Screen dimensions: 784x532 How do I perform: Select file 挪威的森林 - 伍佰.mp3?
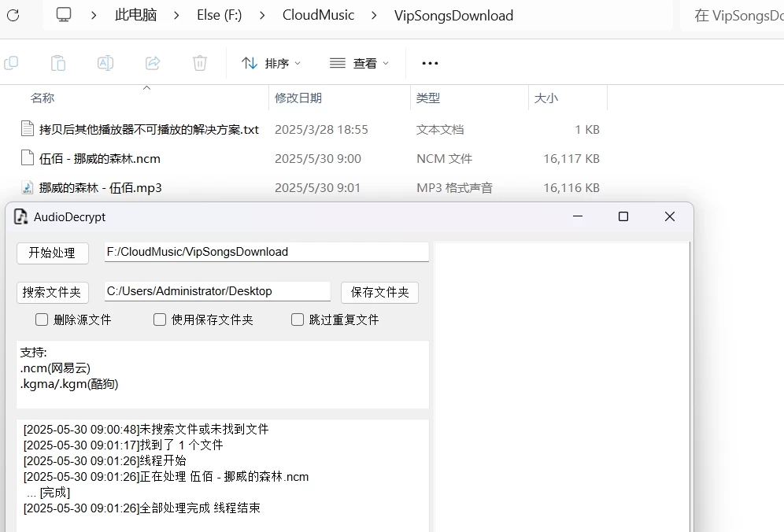pos(101,187)
